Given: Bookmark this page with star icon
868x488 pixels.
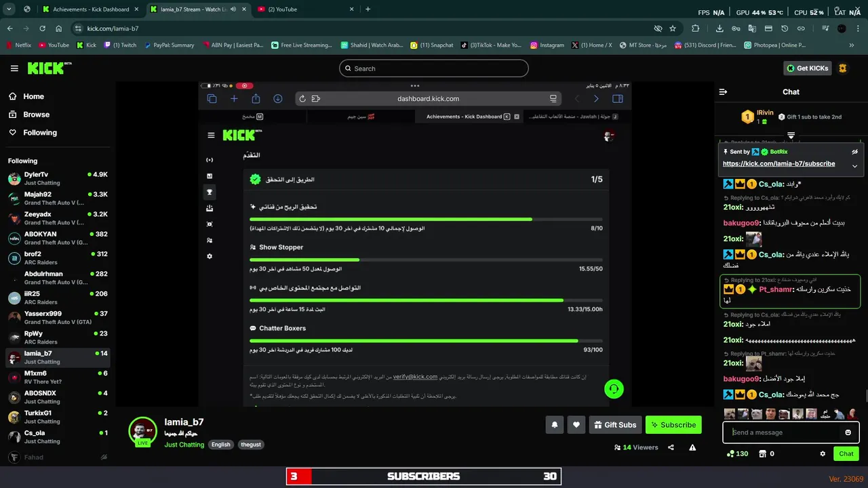Looking at the screenshot, I should [673, 28].
